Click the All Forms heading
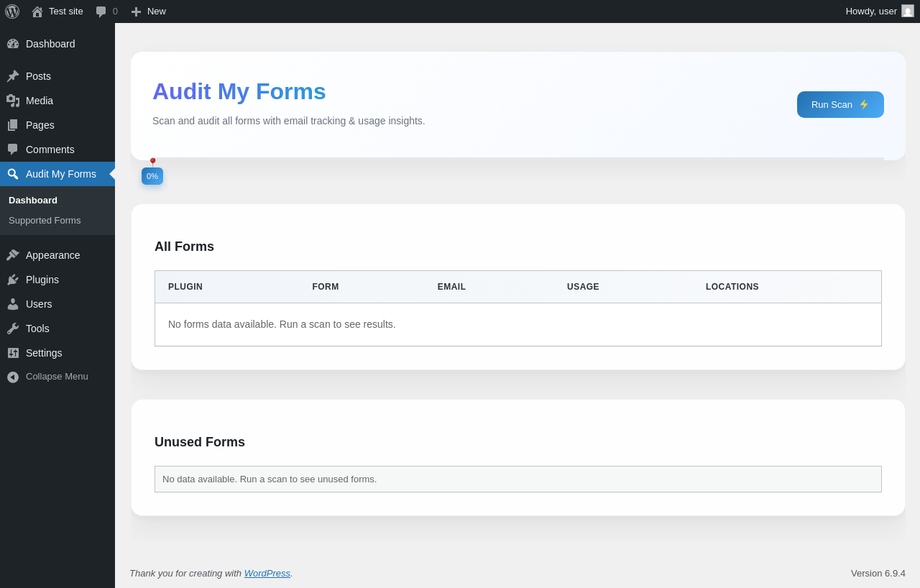The height and width of the screenshot is (588, 920). [184, 247]
